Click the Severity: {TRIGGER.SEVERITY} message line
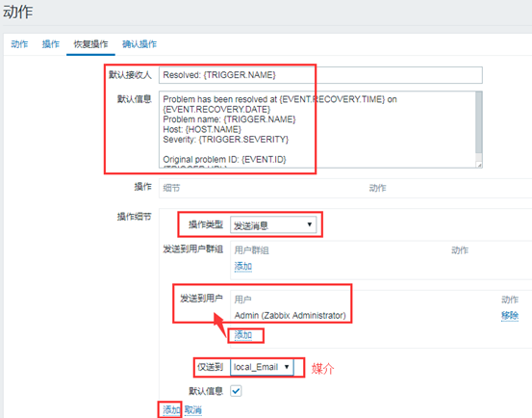Image resolution: width=532 pixels, height=418 pixels. pyautogui.click(x=226, y=140)
